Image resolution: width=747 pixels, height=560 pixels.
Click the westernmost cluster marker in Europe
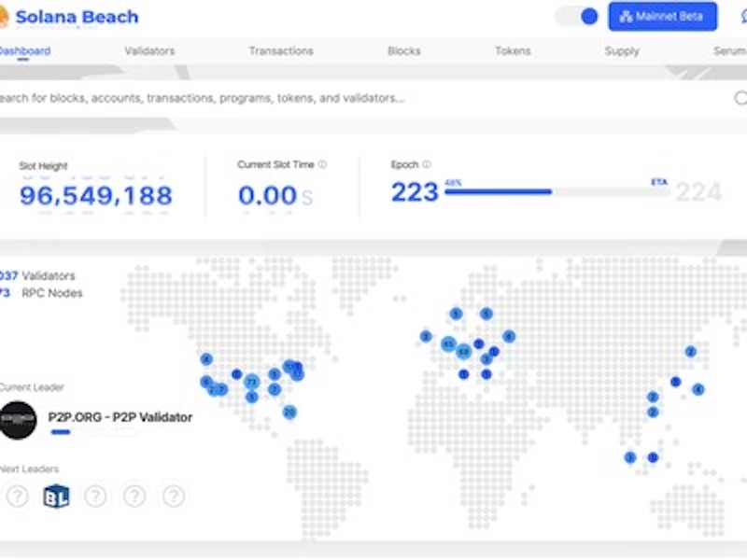point(426,336)
